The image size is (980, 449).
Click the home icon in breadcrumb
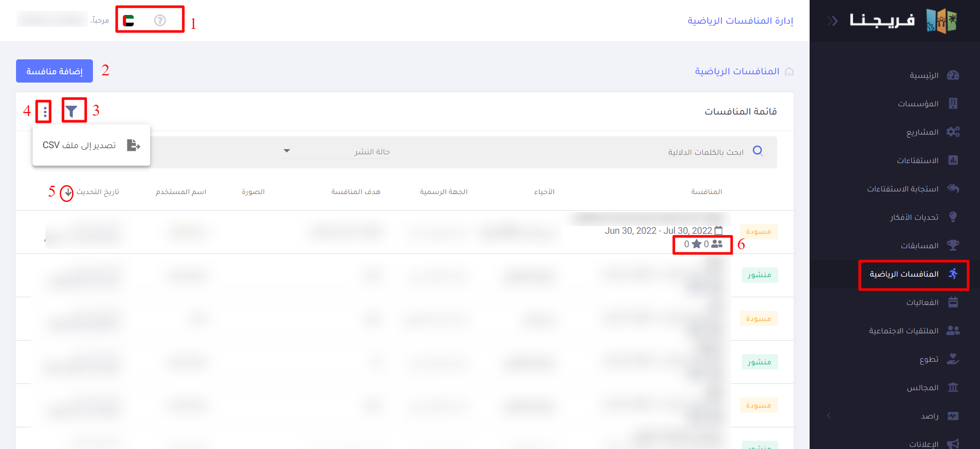[x=788, y=71]
